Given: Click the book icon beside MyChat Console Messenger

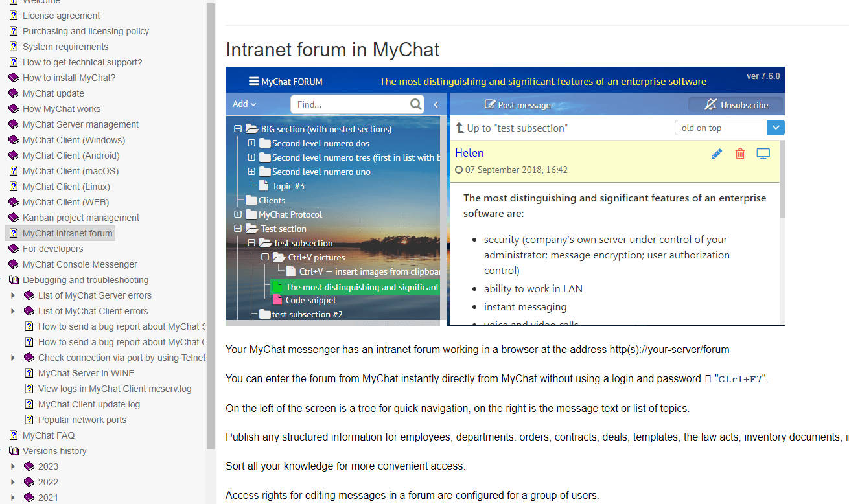Looking at the screenshot, I should pos(14,264).
